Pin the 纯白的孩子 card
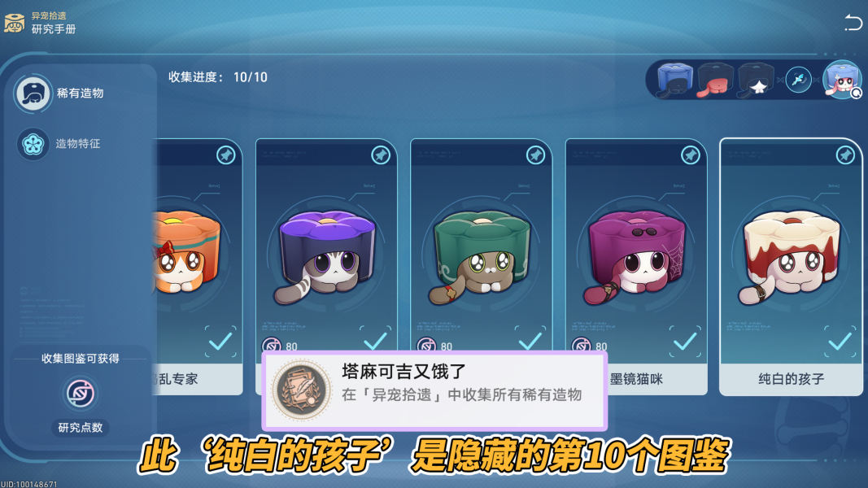Image resolution: width=868 pixels, height=488 pixels. coord(845,155)
